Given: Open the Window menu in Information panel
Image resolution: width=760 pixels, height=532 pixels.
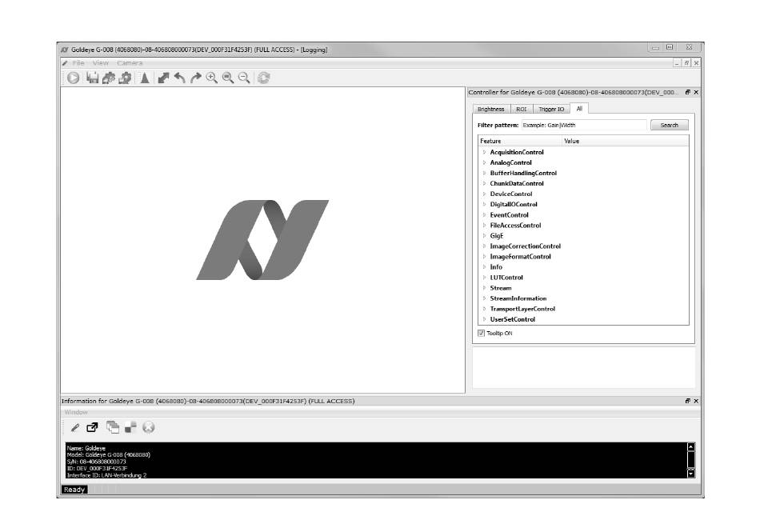Looking at the screenshot, I should tap(76, 412).
